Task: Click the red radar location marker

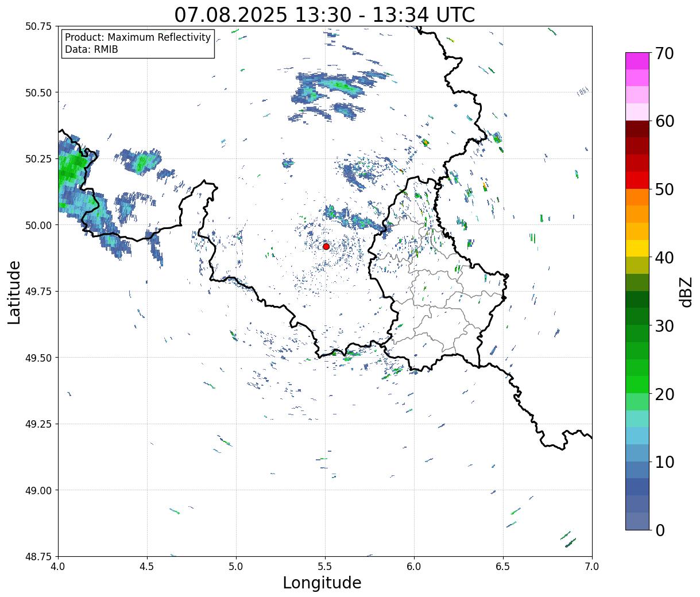Action: click(326, 246)
